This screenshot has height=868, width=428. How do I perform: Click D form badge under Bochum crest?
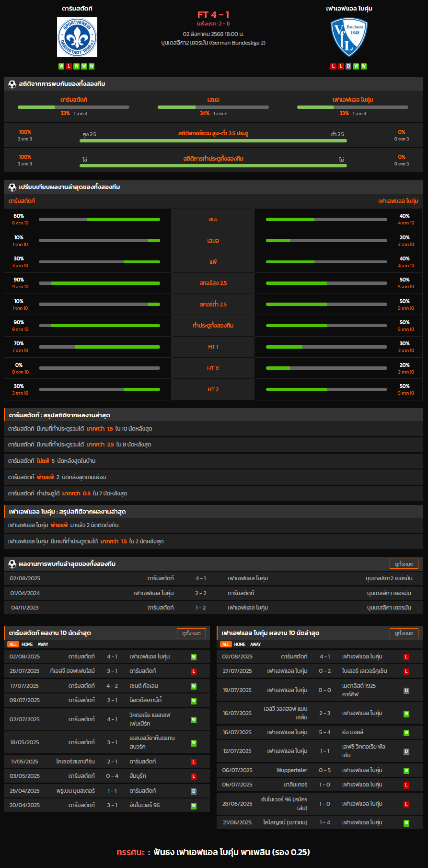348,66
